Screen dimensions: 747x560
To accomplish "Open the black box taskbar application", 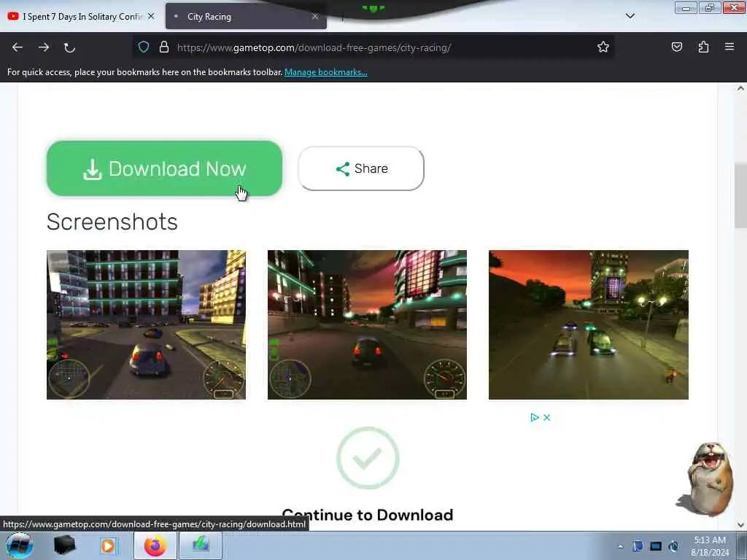I will coord(64,545).
